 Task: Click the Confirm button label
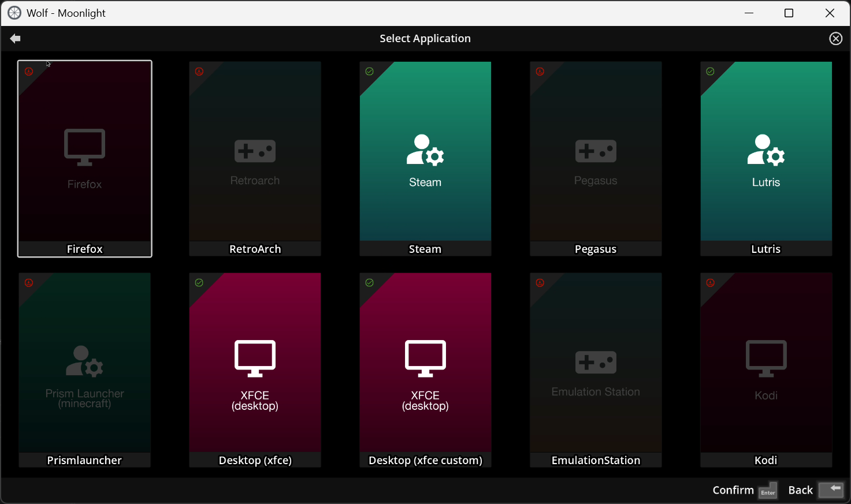[733, 490]
